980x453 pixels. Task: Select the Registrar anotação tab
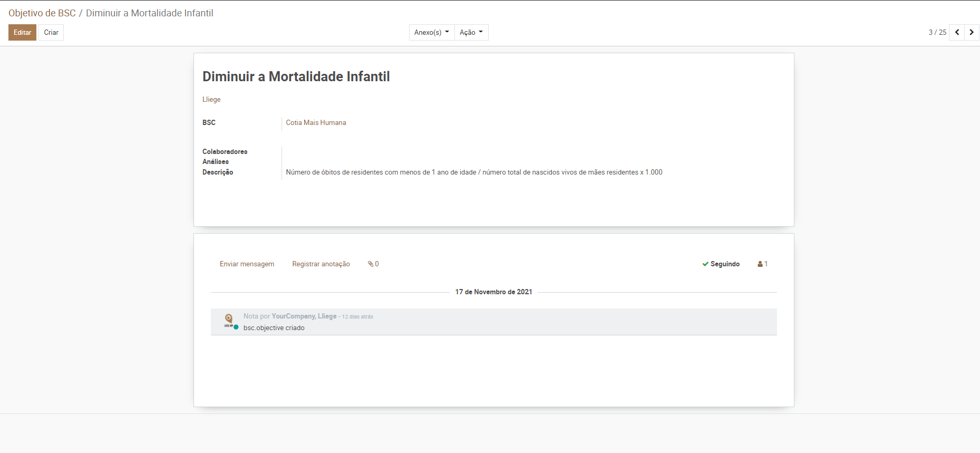coord(321,264)
